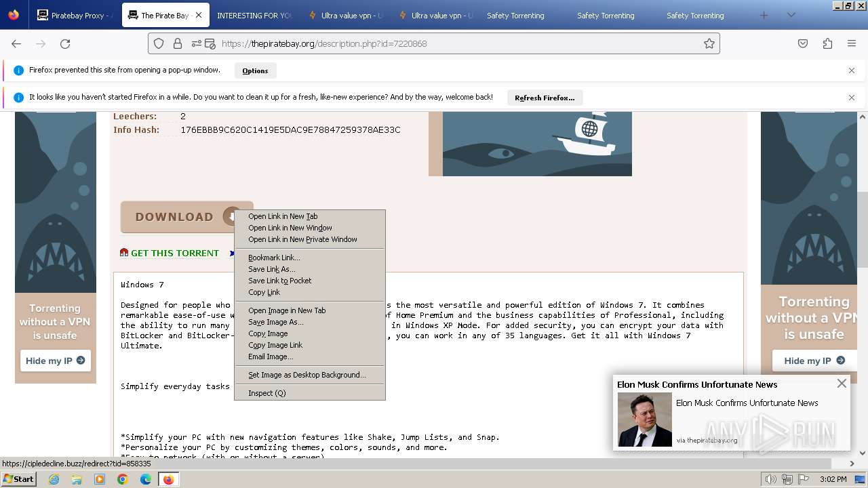Click the volume icon in the system tray

(770, 479)
